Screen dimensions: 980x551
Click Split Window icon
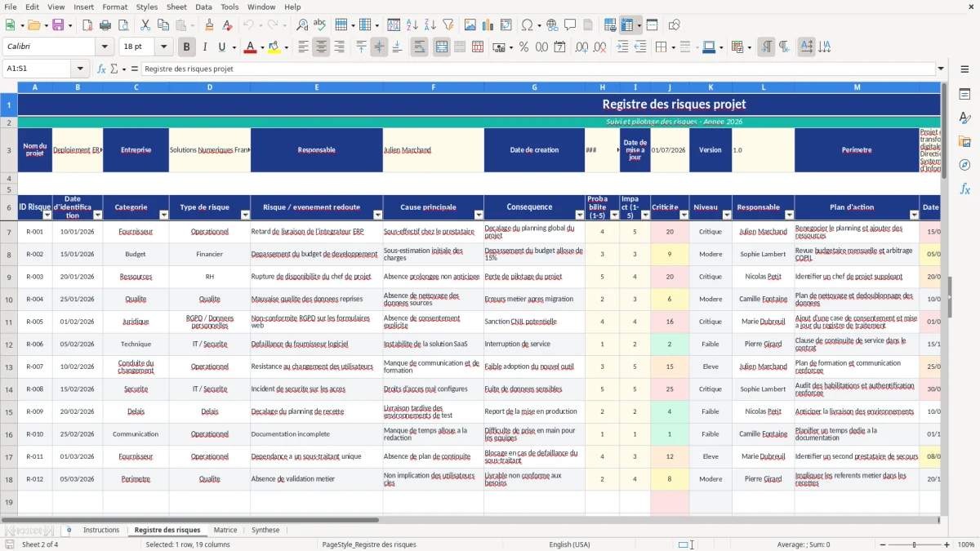pyautogui.click(x=653, y=25)
